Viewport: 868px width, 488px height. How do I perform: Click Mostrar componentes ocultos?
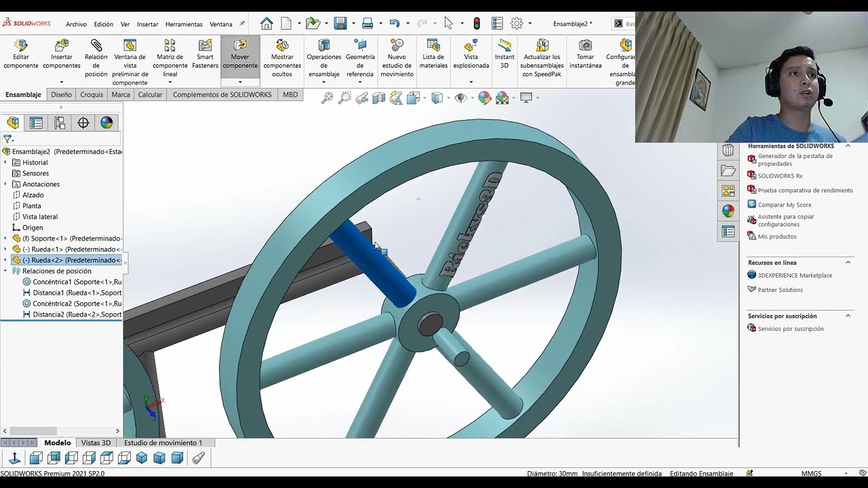click(x=282, y=58)
